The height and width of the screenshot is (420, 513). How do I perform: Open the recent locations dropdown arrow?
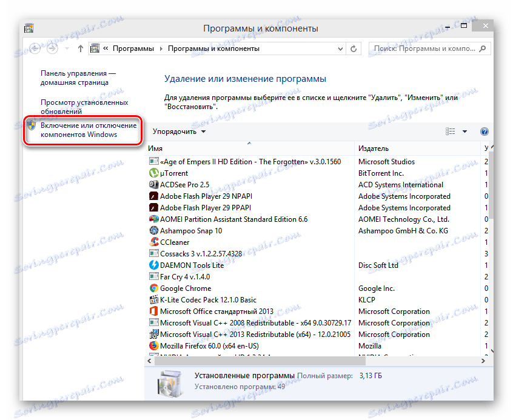[67, 48]
